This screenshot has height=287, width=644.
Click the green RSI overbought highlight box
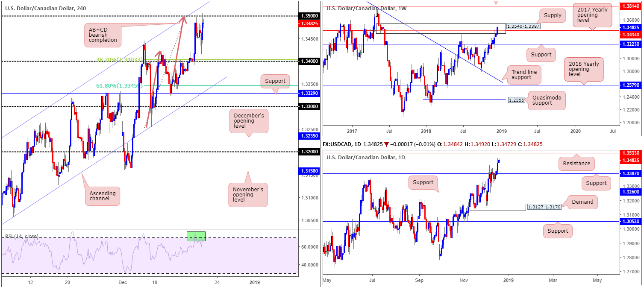point(196,236)
